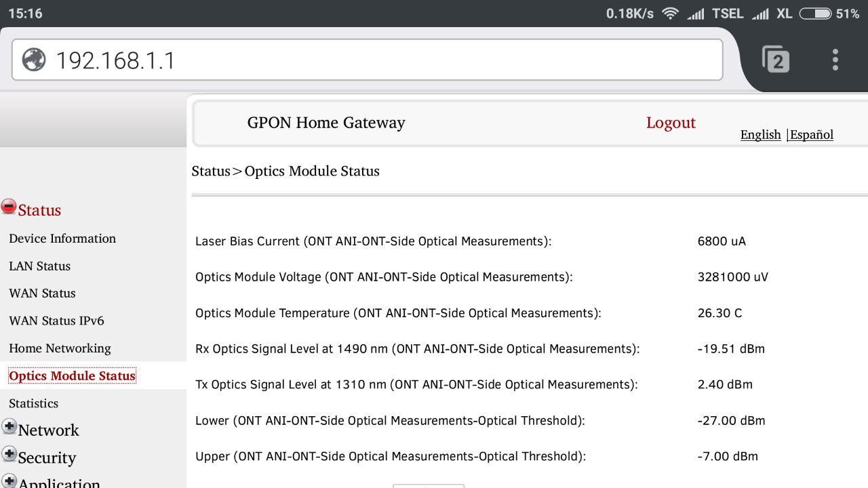Open the browser tabs switcher icon

pos(776,60)
